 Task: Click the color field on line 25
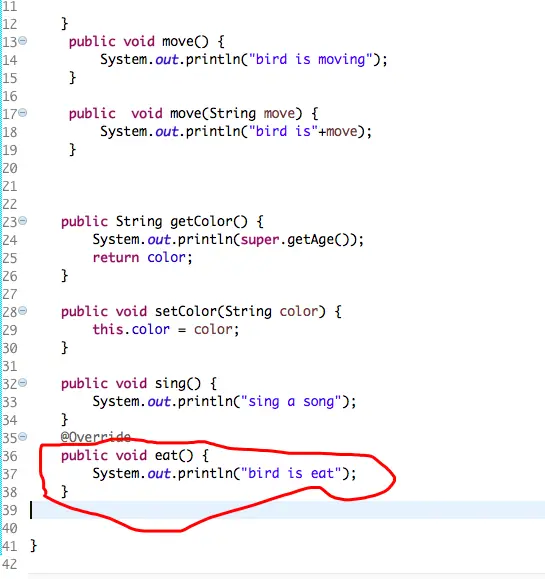(x=166, y=257)
